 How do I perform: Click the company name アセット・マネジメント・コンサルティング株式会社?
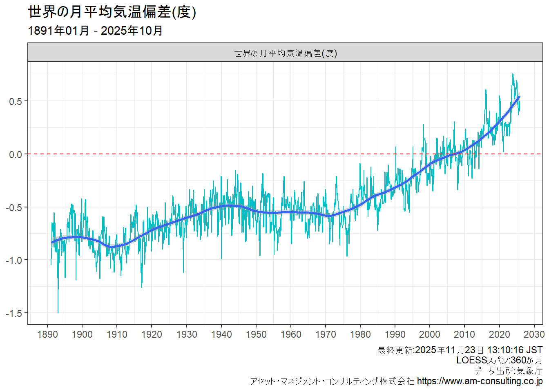pyautogui.click(x=332, y=381)
